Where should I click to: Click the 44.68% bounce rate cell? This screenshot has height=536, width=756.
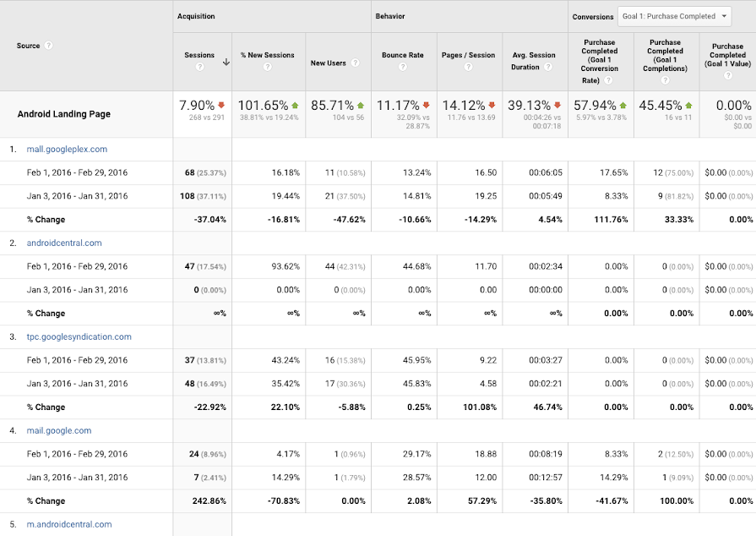pyautogui.click(x=417, y=266)
